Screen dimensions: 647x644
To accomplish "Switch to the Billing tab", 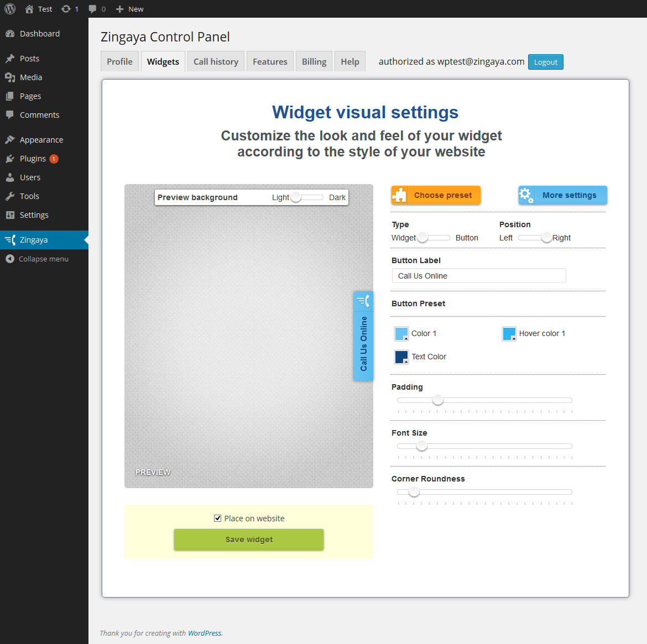I will tap(314, 61).
